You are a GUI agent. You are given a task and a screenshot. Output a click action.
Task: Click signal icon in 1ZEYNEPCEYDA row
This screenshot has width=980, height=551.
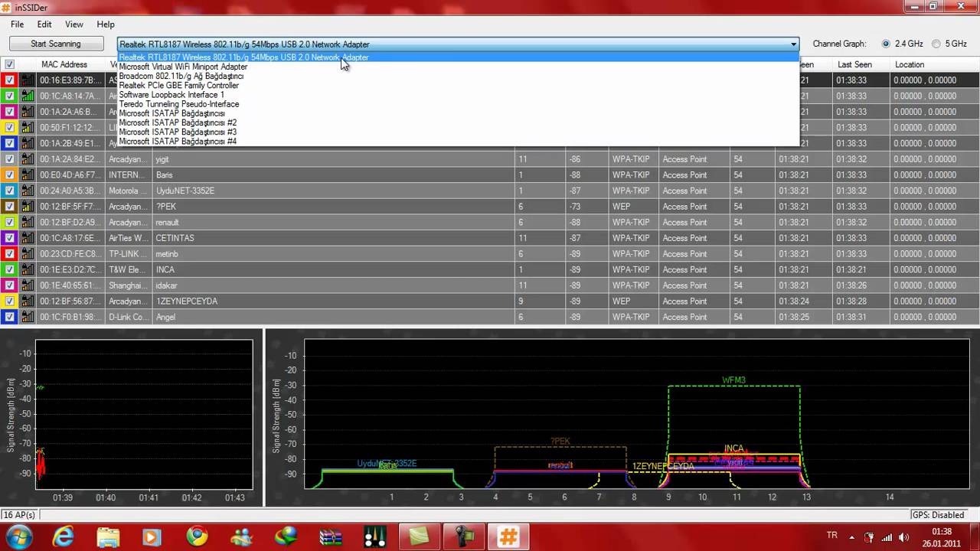(28, 302)
